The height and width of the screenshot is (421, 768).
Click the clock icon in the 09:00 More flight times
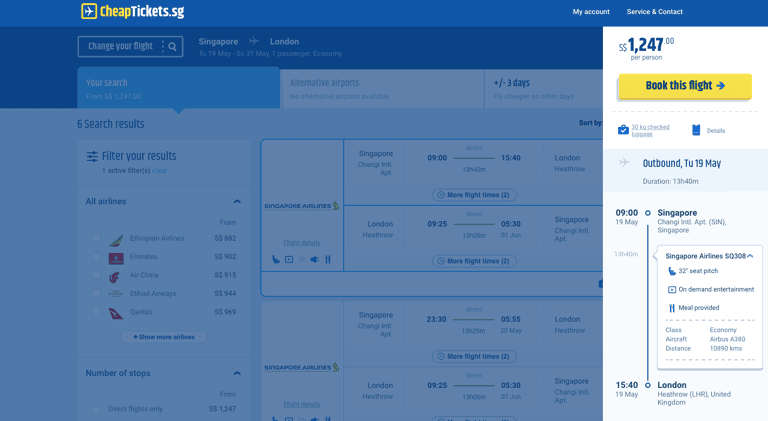click(x=441, y=195)
